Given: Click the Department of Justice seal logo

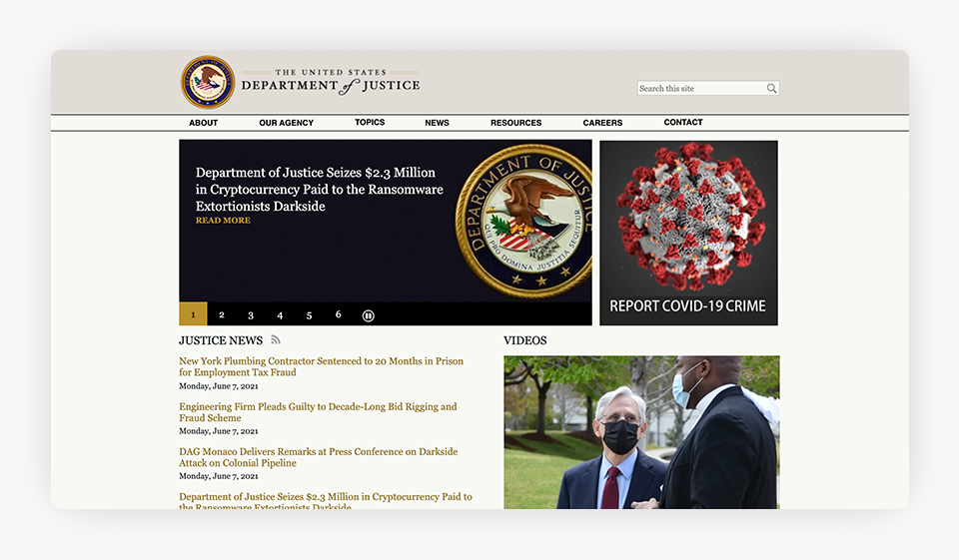Looking at the screenshot, I should 208,82.
